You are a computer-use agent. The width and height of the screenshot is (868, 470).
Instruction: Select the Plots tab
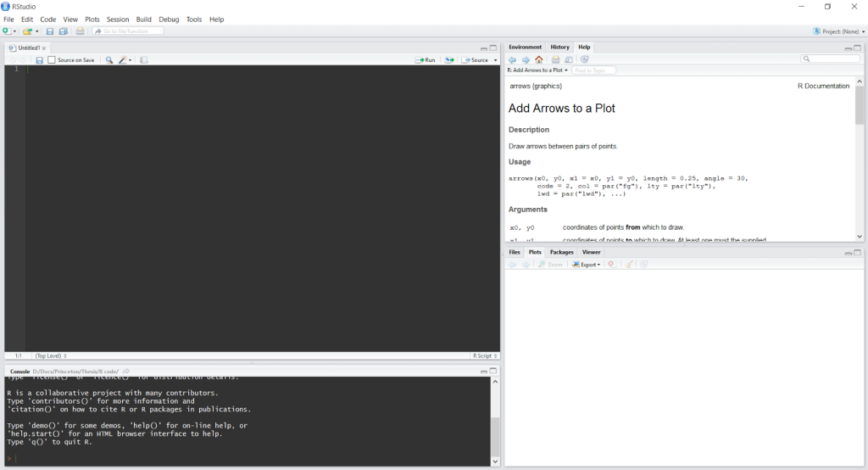535,252
